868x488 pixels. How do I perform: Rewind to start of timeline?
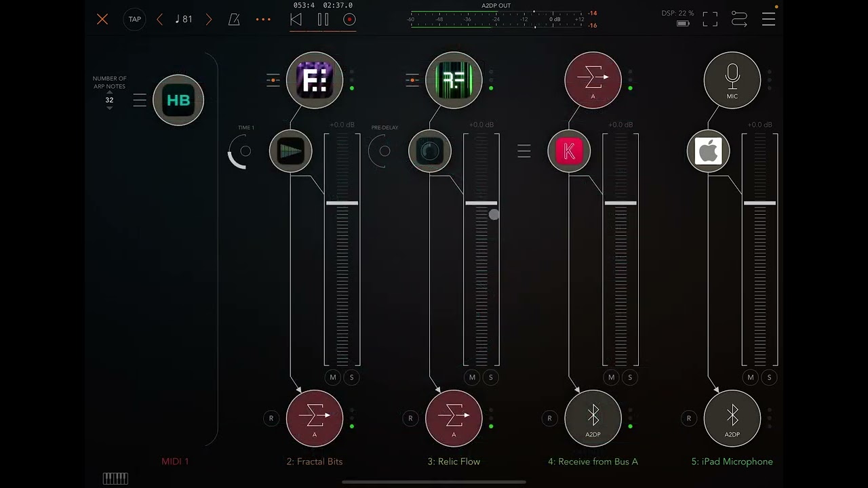(296, 20)
